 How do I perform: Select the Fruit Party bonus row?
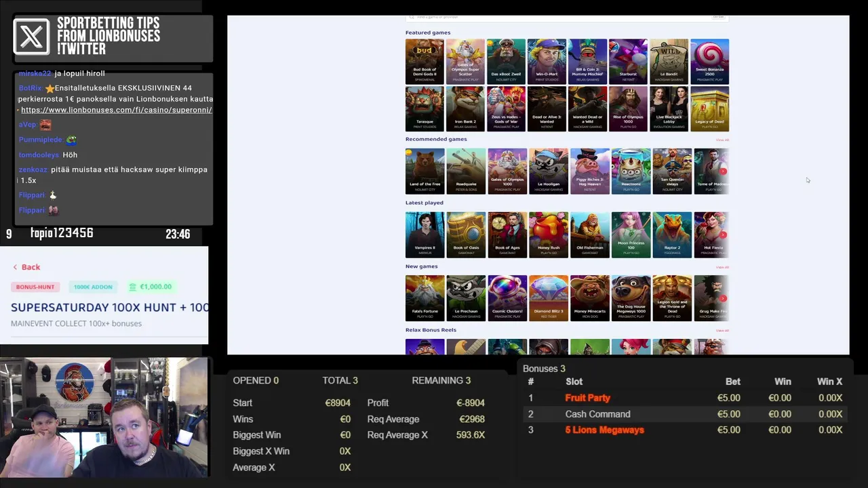(x=684, y=398)
